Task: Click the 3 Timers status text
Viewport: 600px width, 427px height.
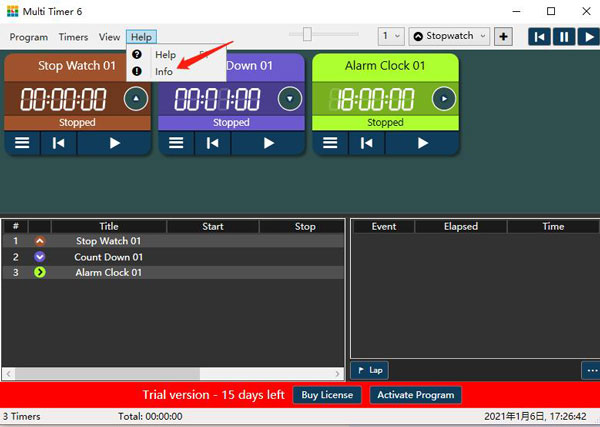Action: tap(21, 416)
